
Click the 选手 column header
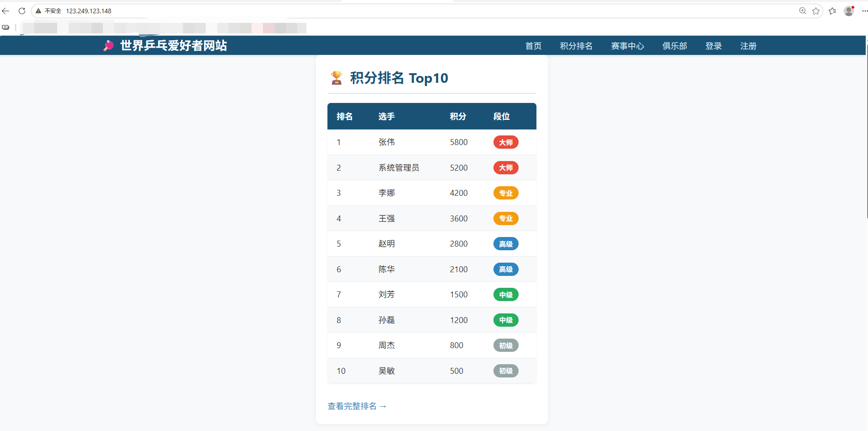tap(386, 117)
